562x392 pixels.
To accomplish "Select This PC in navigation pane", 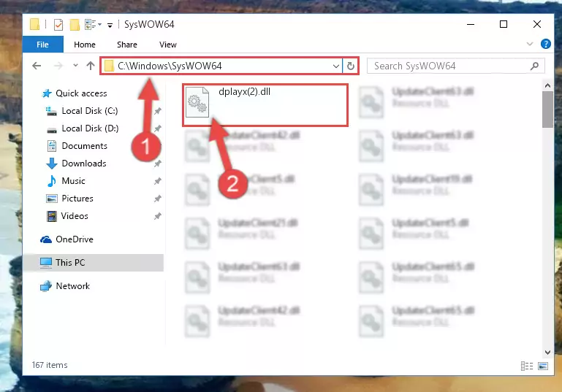I will [x=94, y=262].
